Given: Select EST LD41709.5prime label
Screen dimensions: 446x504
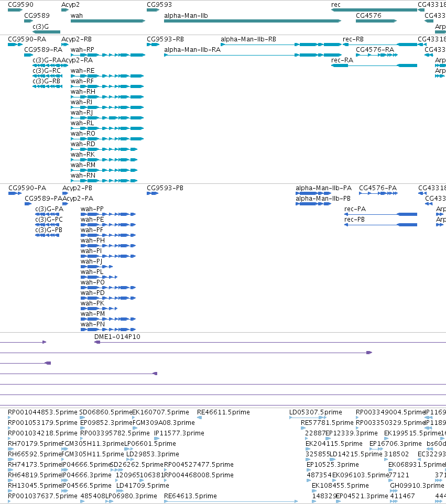Looking at the screenshot, I should click(x=143, y=486).
